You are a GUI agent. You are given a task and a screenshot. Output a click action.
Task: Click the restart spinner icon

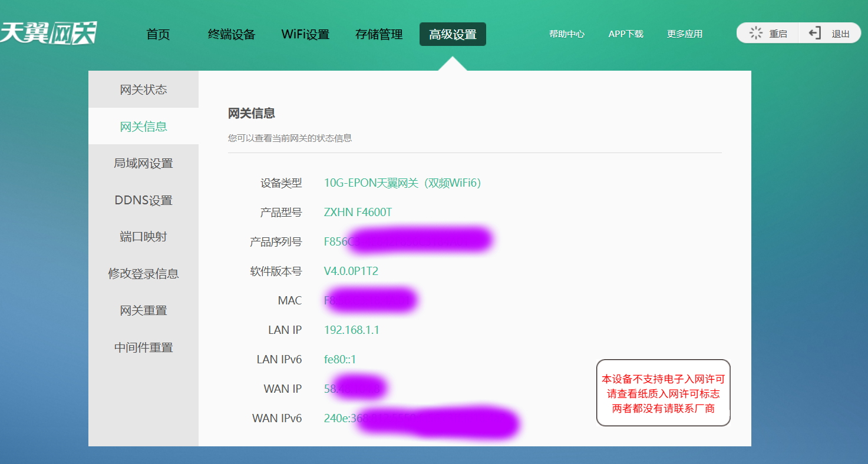pos(756,33)
